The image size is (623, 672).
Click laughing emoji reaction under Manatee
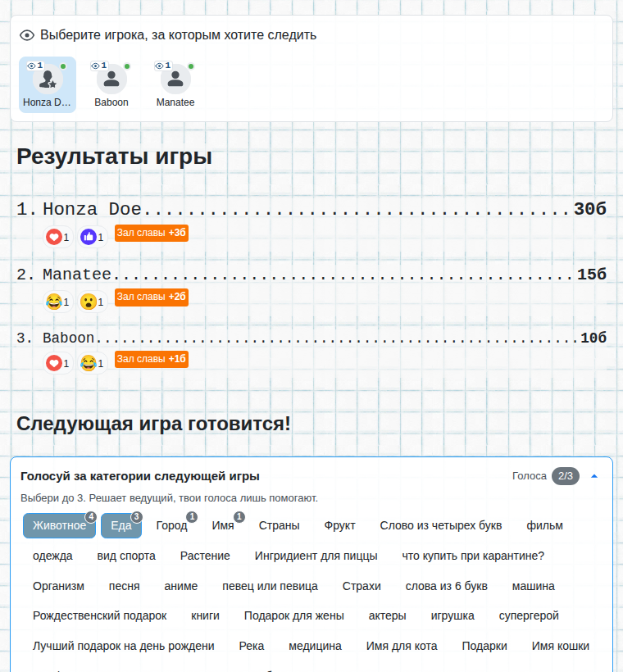(x=58, y=302)
